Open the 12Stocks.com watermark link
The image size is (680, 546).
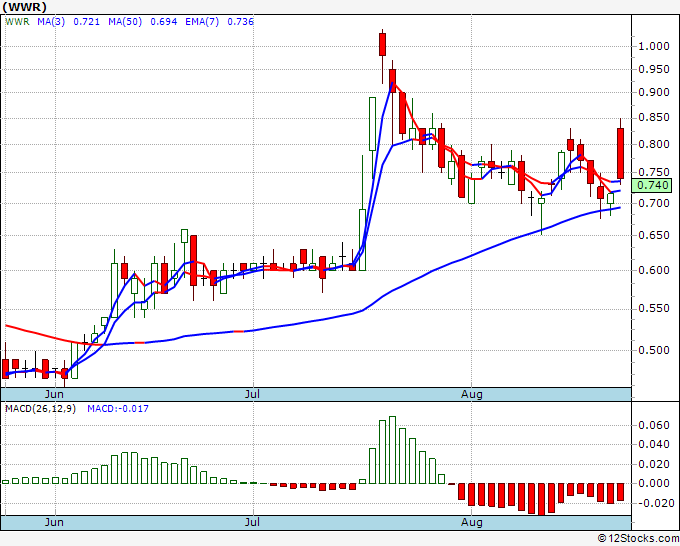[637, 538]
